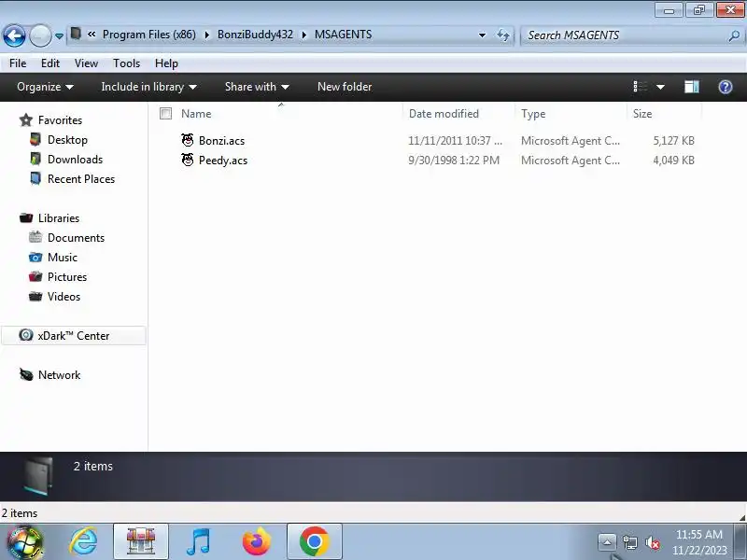Open the Edit menu
This screenshot has height=560, width=747.
coord(50,63)
